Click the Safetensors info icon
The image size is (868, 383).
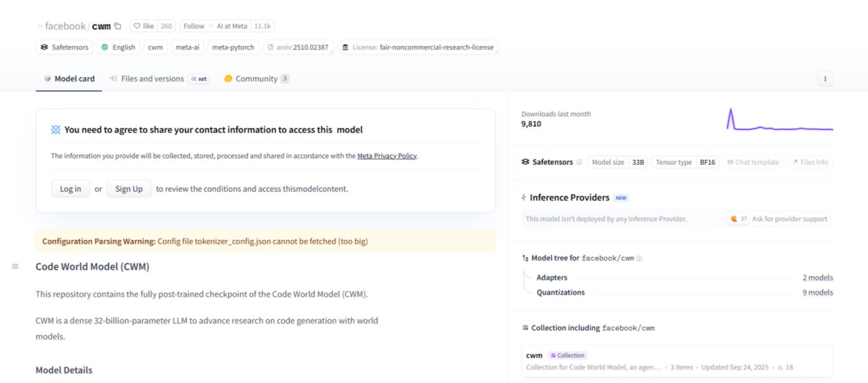coord(579,163)
